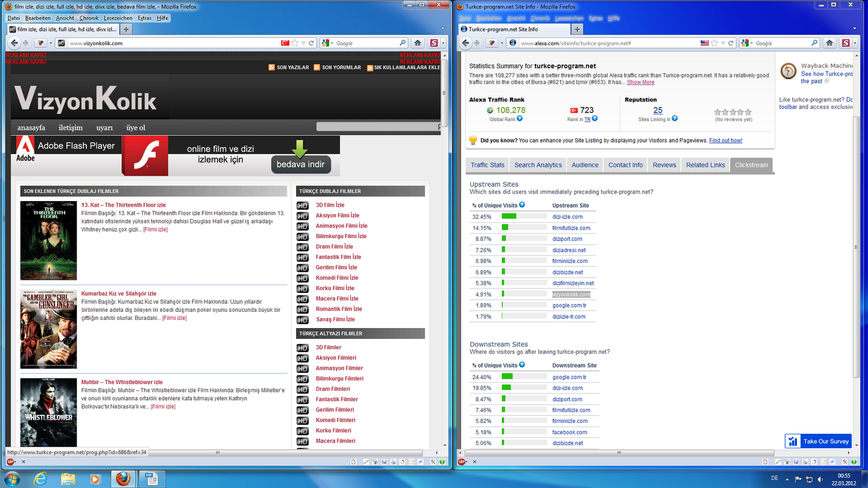Open the Take Our Survey button
The image size is (868, 488).
click(x=818, y=441)
